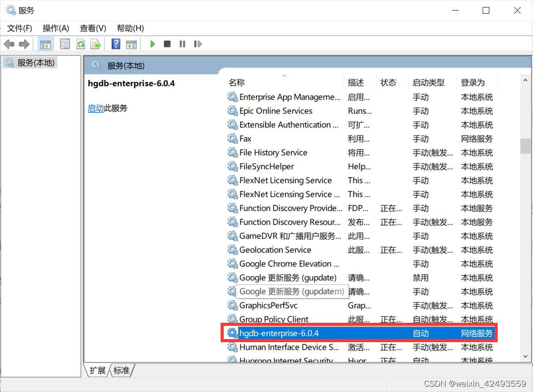Screen dimensions: 533x392
Task: Start the service with green play icon
Action: click(x=153, y=44)
